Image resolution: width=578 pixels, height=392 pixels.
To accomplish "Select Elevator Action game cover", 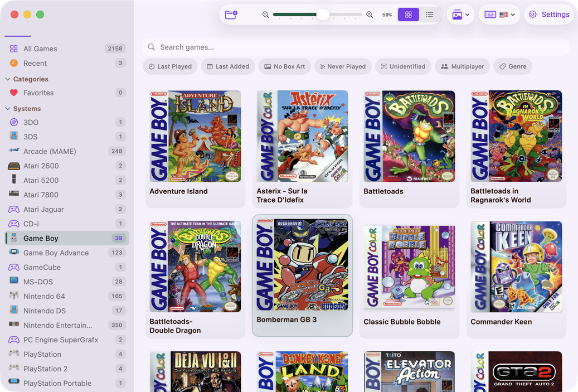I will point(409,372).
